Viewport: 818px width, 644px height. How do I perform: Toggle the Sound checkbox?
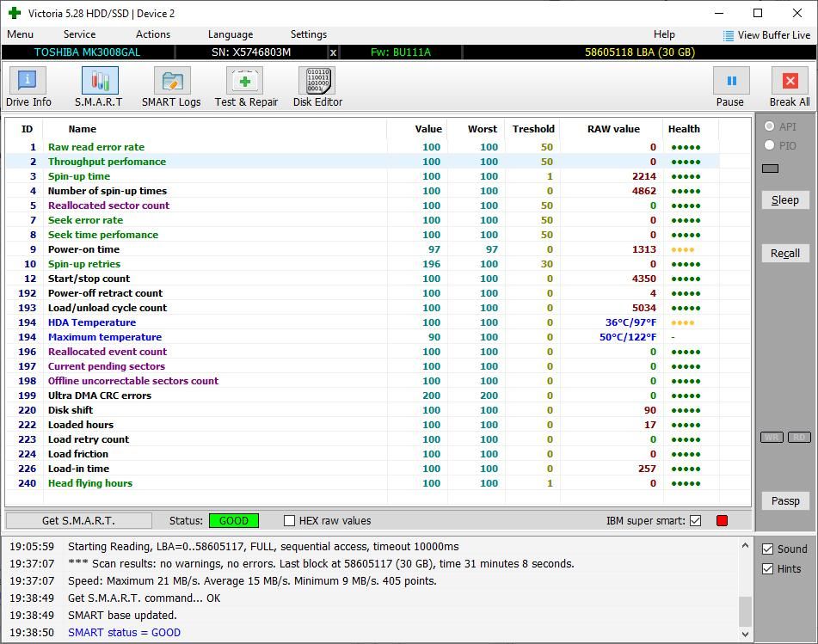[767, 549]
